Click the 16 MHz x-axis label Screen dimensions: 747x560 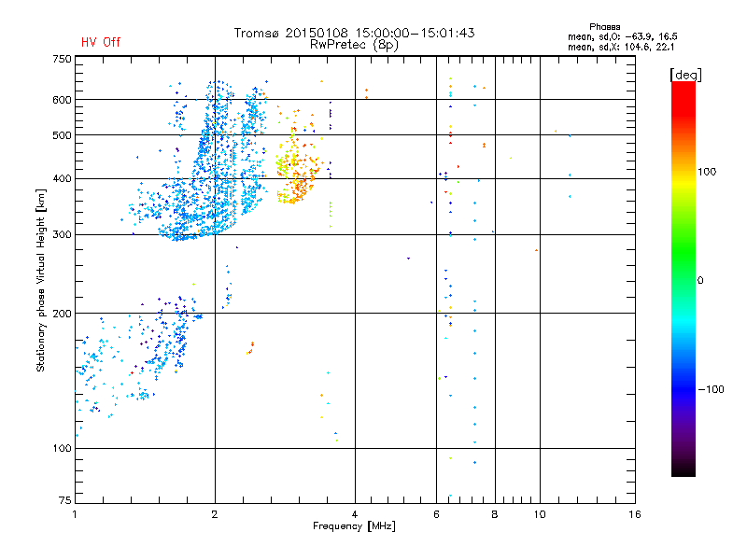coord(635,514)
